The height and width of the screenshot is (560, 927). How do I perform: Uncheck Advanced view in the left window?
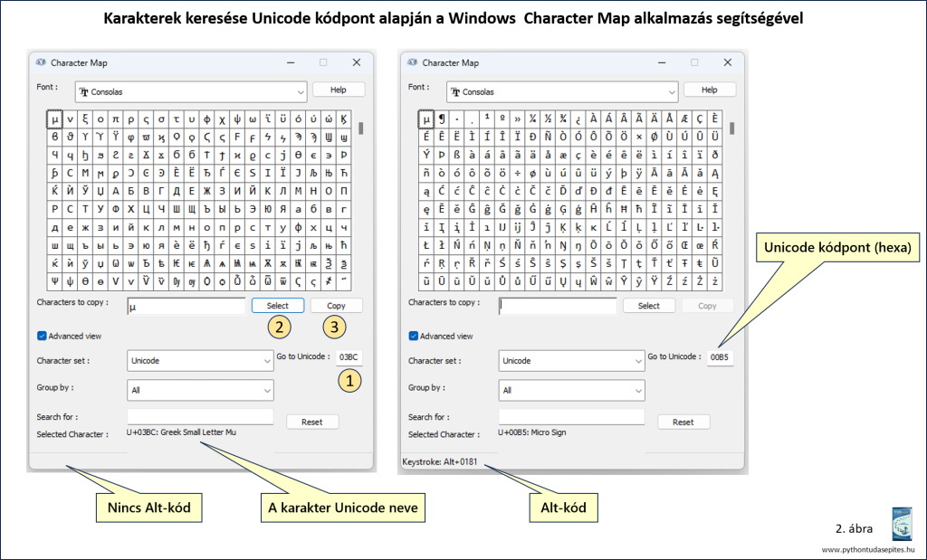pos(42,336)
